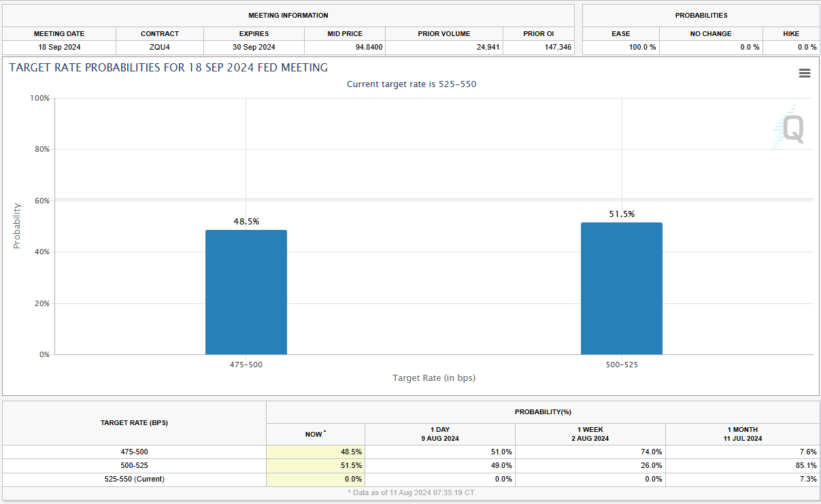Click the 18 Sep 2024 meeting date cell

[x=59, y=47]
